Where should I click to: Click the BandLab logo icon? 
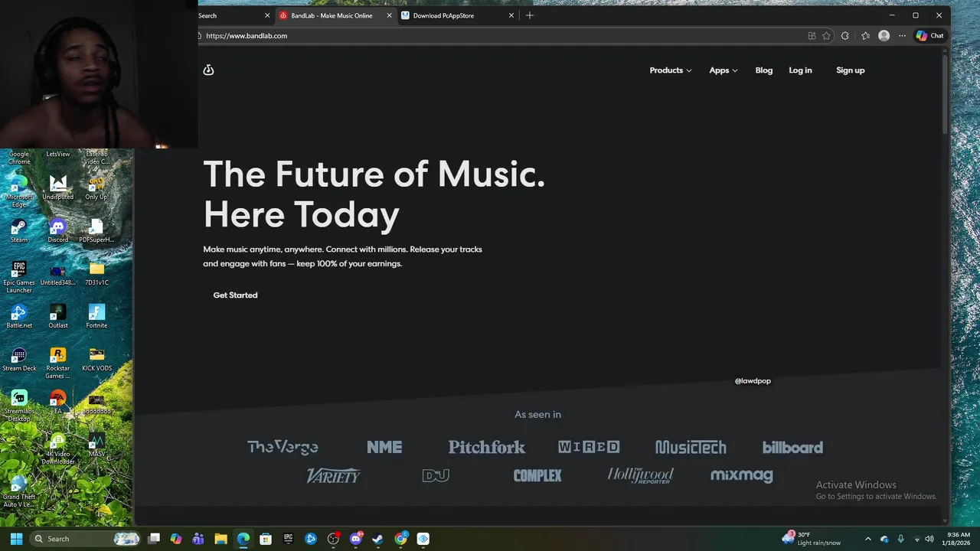tap(208, 70)
